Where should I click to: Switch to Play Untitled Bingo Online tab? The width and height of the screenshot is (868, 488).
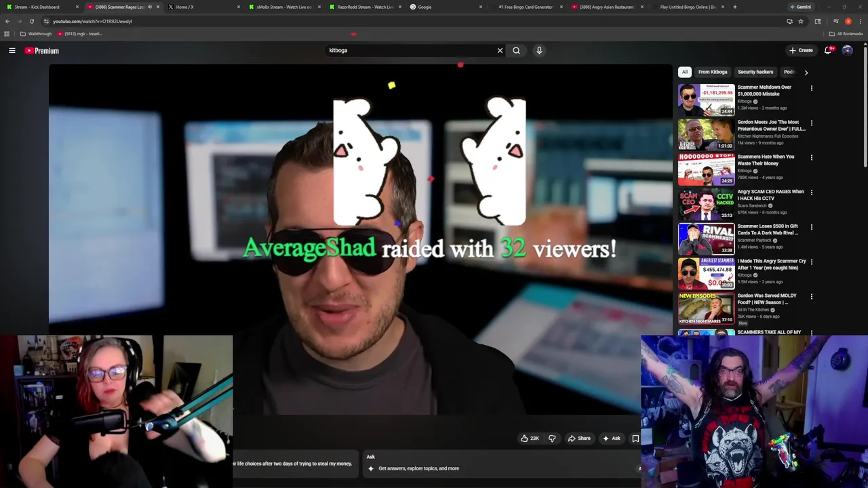tap(686, 7)
